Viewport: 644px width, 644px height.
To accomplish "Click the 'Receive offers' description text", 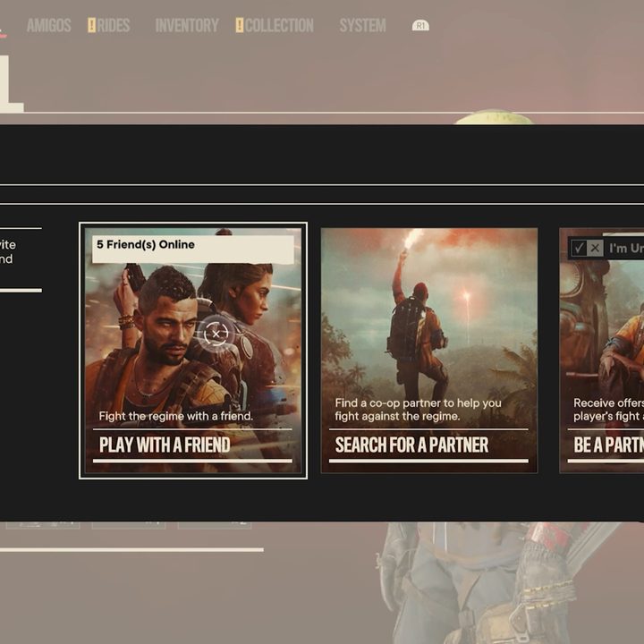I will (x=609, y=410).
